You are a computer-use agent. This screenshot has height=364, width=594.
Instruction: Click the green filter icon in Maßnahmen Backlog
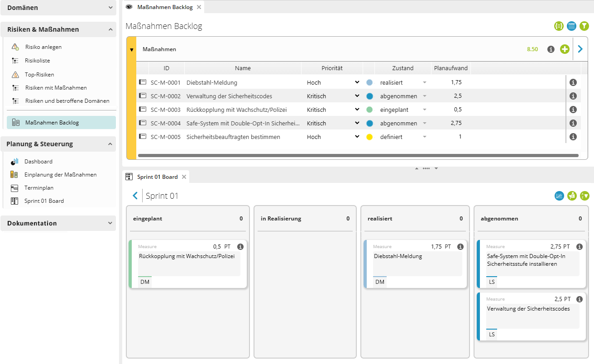pos(584,26)
